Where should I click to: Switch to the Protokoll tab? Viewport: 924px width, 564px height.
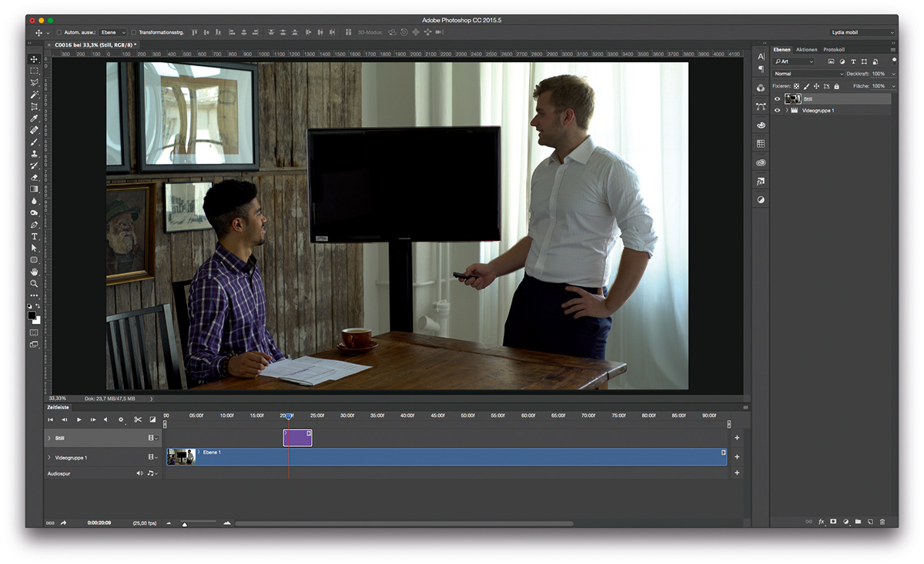tap(834, 49)
